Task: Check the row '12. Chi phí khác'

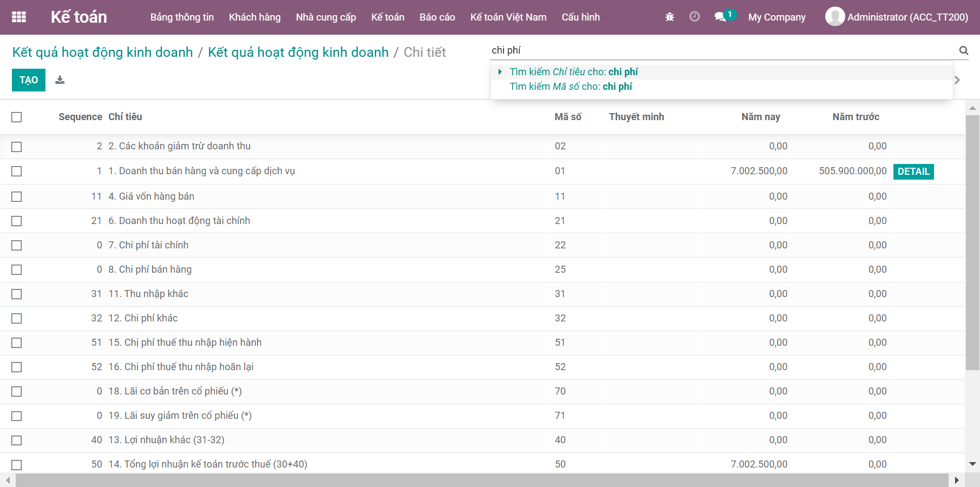Action: 17,319
